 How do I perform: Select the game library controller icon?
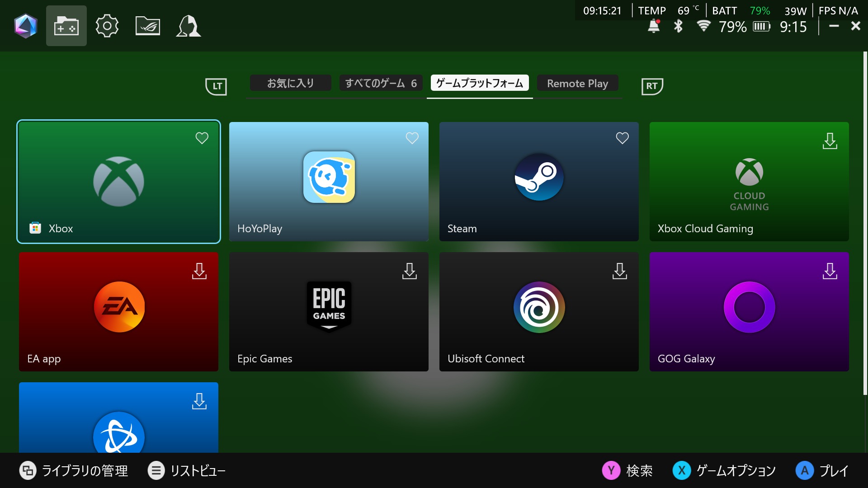[66, 26]
